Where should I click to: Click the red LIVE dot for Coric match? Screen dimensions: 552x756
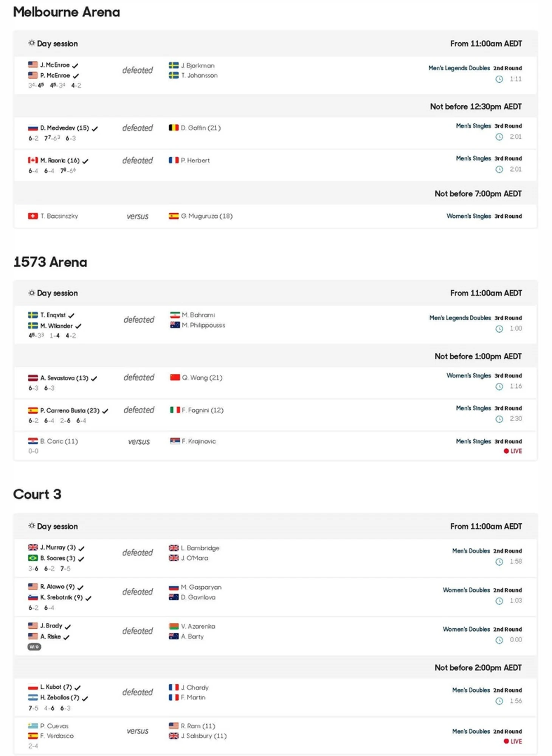coord(506,451)
